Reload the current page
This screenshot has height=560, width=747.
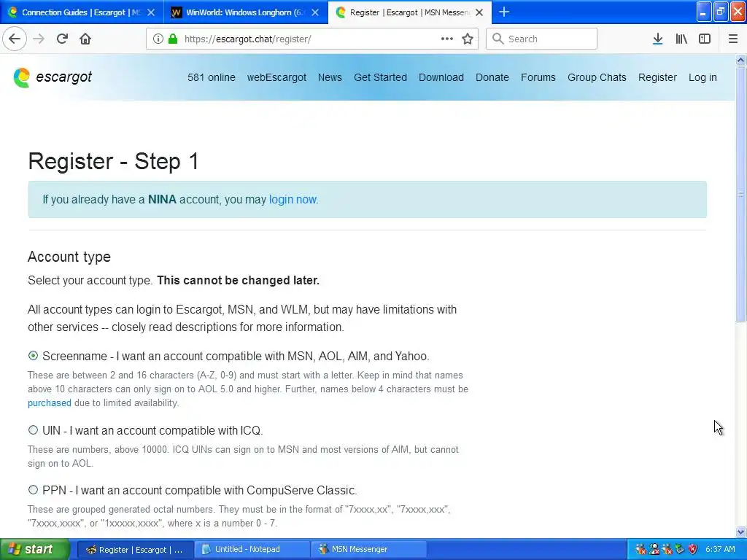click(x=62, y=39)
